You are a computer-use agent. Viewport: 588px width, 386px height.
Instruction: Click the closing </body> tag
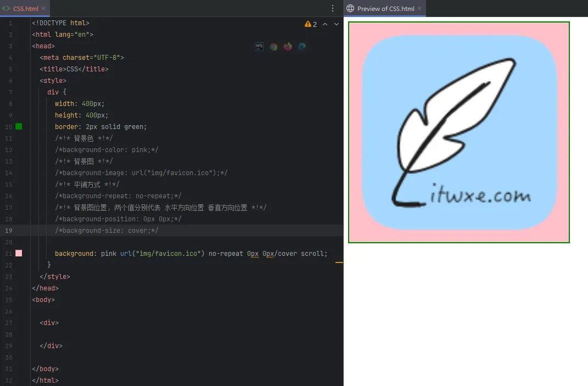[x=46, y=369]
